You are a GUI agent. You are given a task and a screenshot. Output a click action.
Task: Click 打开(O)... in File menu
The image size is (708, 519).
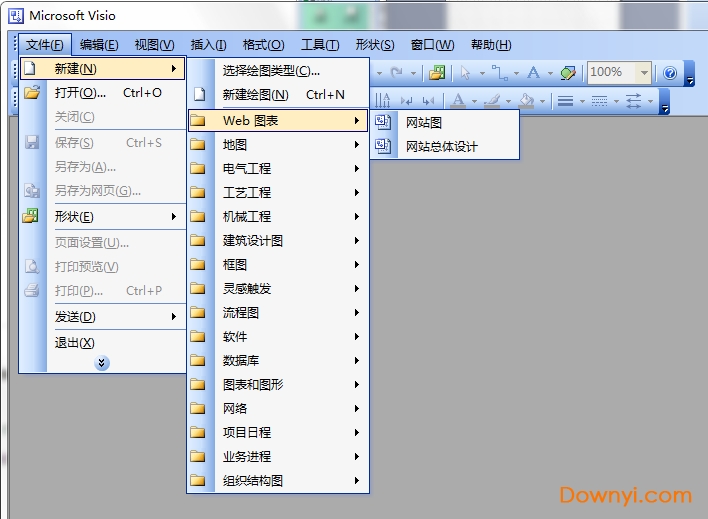click(80, 93)
